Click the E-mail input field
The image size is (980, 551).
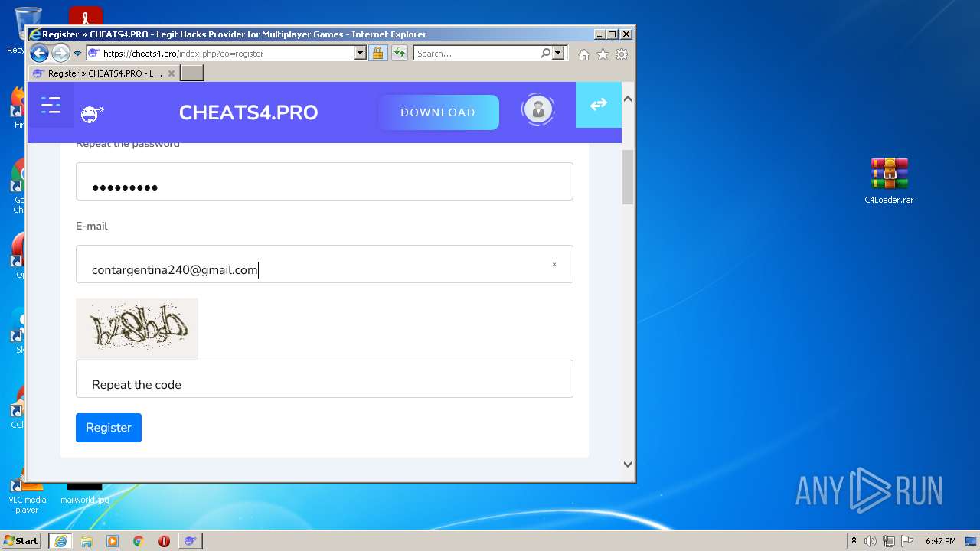click(x=324, y=264)
